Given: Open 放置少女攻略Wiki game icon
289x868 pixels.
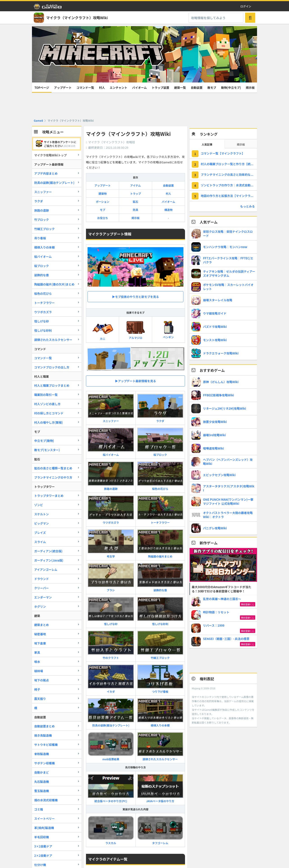Looking at the screenshot, I should point(196,422).
